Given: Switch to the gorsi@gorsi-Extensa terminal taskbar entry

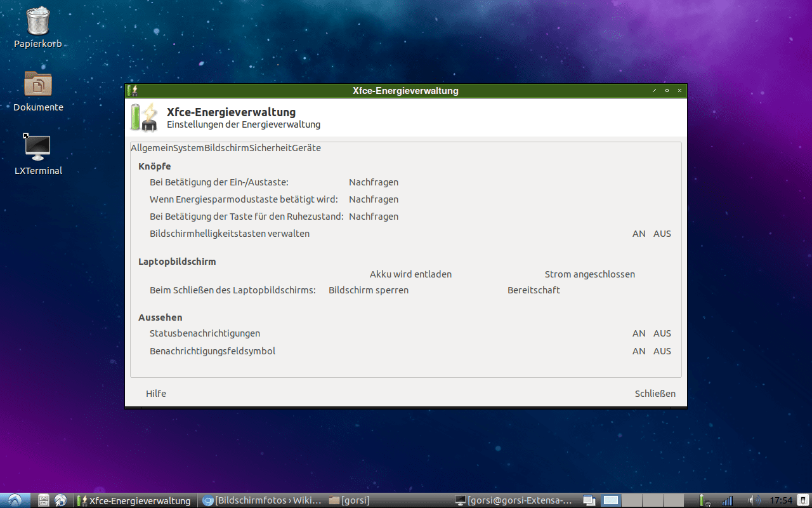Looking at the screenshot, I should pos(514,500).
